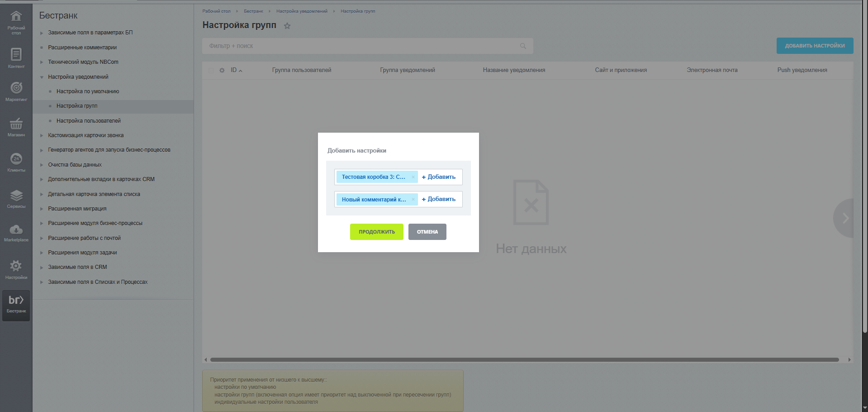Expand the Технический модуль NBCom node
868x412 pixels.
[42, 62]
